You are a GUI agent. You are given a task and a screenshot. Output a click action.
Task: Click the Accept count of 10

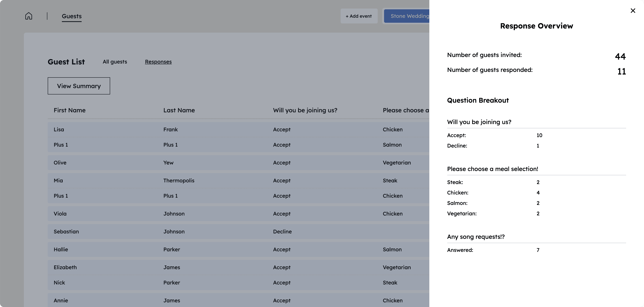coord(539,135)
